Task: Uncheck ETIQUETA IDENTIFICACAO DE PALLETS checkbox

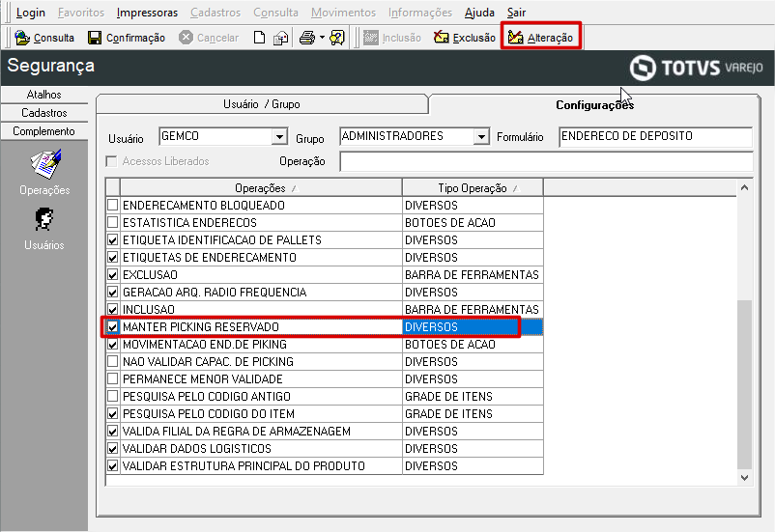Action: (113, 240)
